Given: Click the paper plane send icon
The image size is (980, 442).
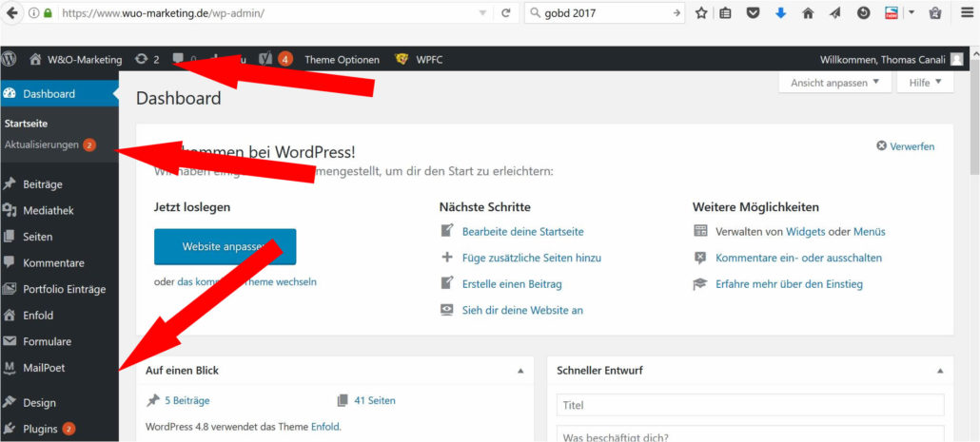Looking at the screenshot, I should tap(835, 13).
